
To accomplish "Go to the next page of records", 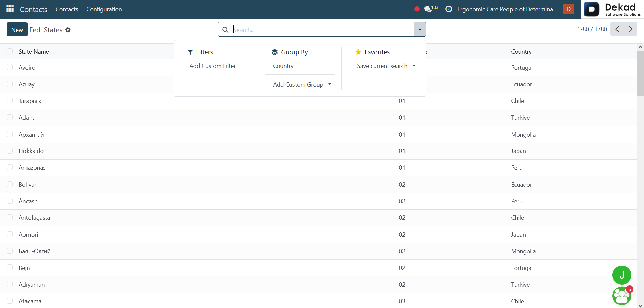I will click(x=631, y=29).
